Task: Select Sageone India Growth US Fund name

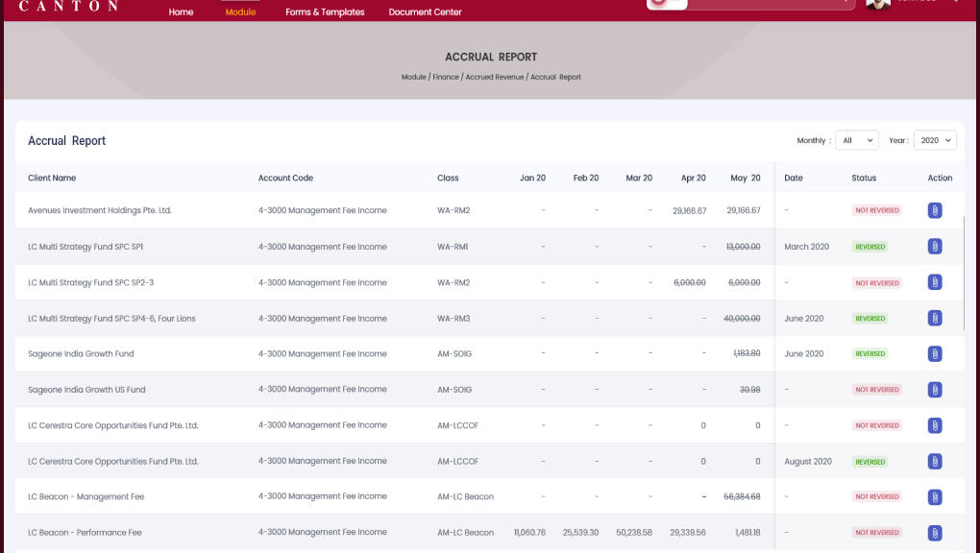Action: (x=86, y=389)
